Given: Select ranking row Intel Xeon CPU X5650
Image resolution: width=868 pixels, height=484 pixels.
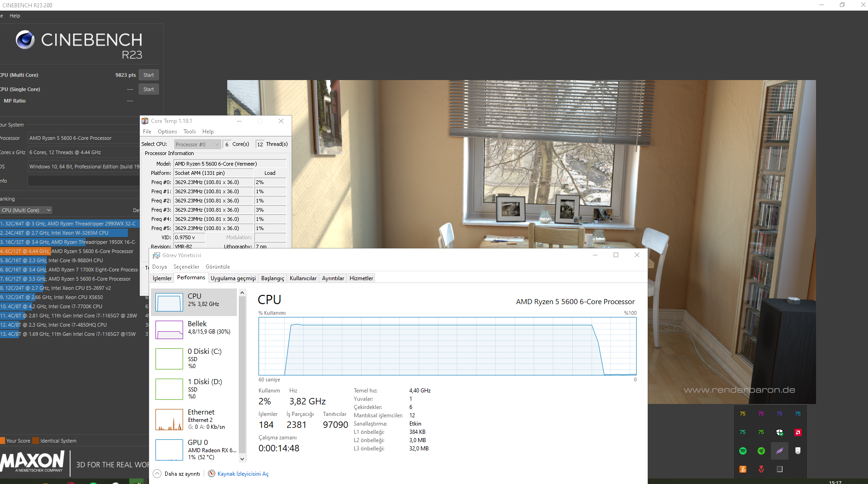Looking at the screenshot, I should point(69,297).
